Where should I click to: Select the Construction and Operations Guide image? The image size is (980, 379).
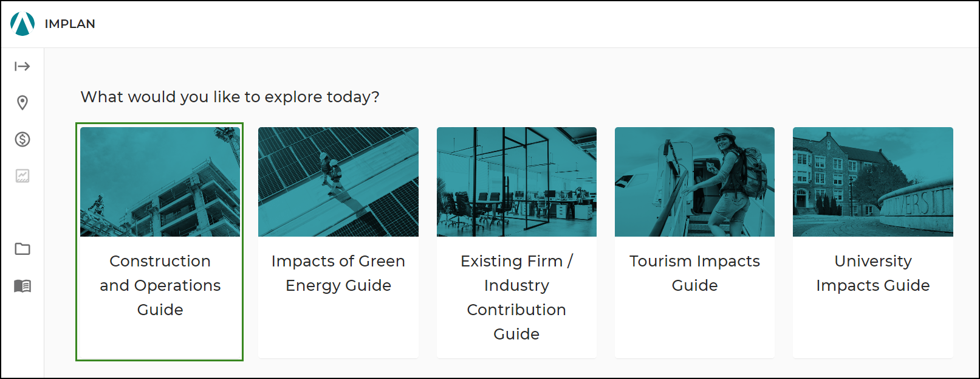160,182
